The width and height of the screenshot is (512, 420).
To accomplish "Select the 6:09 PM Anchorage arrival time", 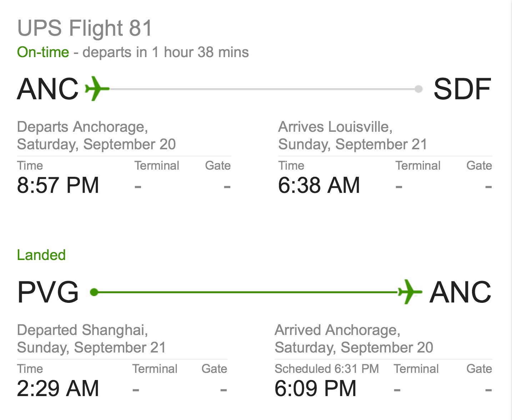I will coord(316,388).
